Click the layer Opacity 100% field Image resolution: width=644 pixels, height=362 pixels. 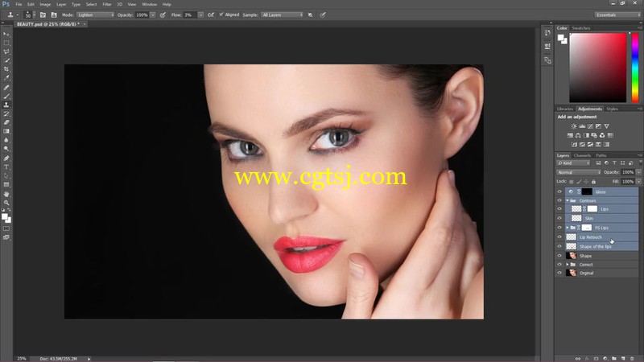point(628,172)
